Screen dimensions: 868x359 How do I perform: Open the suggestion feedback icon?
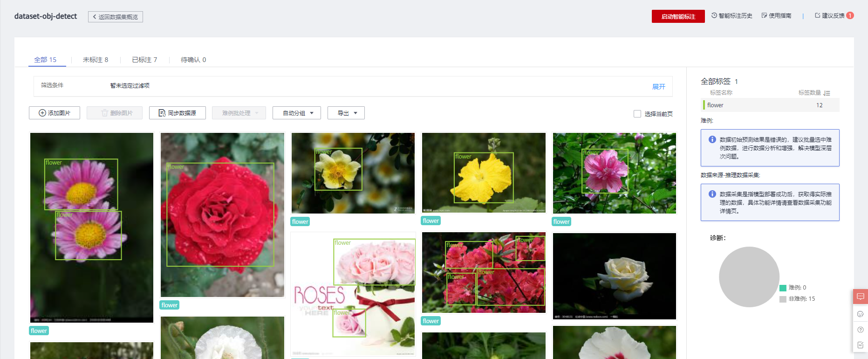click(818, 15)
